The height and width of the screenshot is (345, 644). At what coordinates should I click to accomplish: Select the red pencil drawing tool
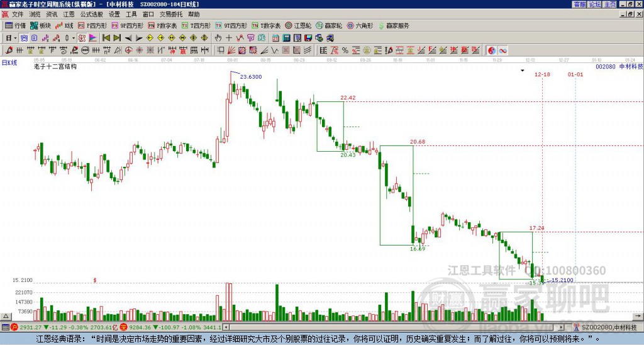(9, 50)
